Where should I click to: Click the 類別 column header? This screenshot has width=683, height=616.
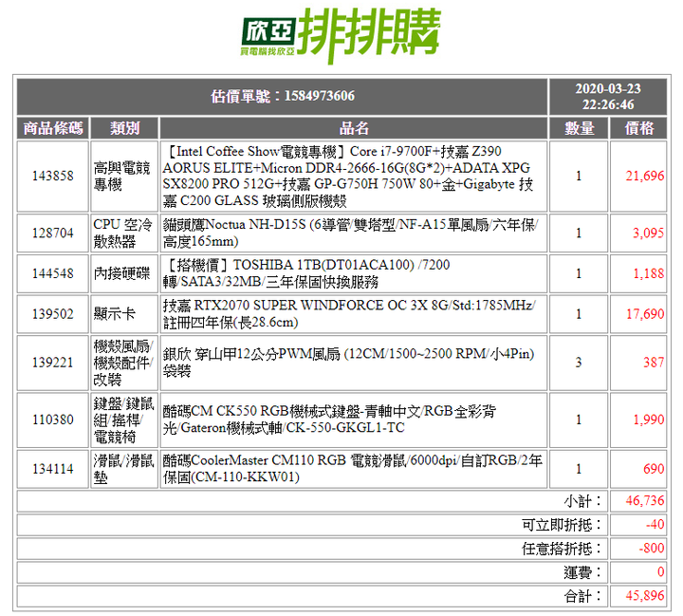124,128
